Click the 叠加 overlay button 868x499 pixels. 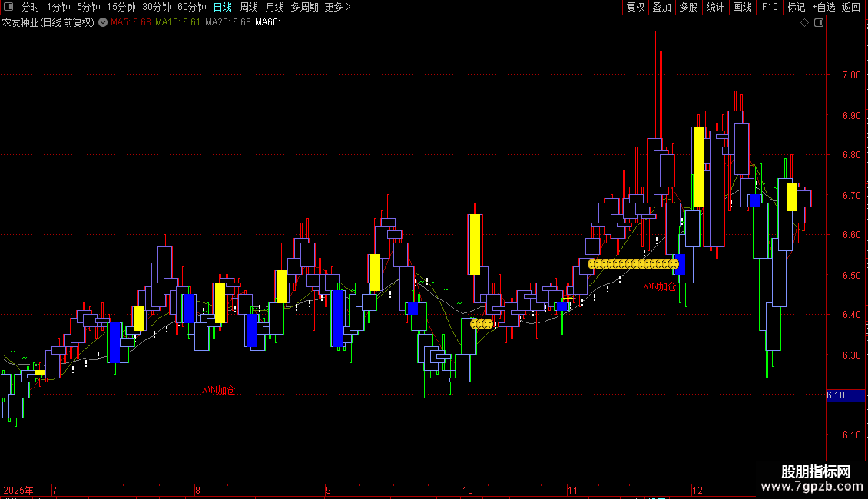pyautogui.click(x=661, y=7)
